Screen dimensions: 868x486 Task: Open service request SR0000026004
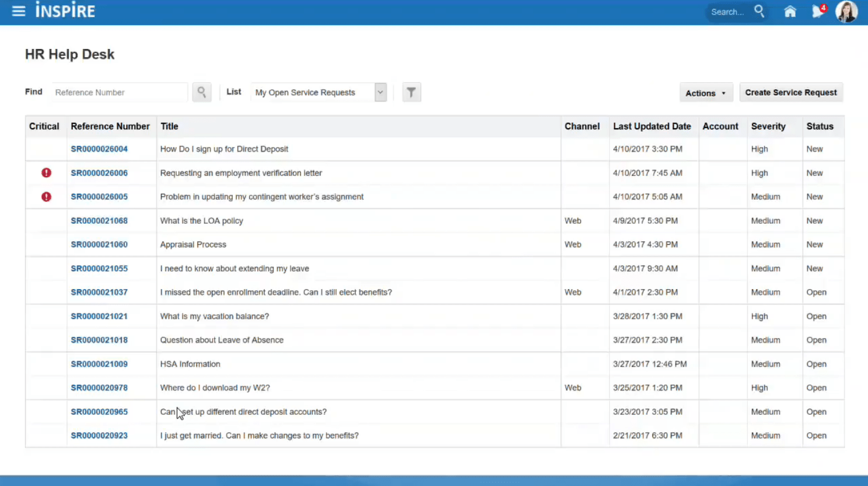click(99, 149)
